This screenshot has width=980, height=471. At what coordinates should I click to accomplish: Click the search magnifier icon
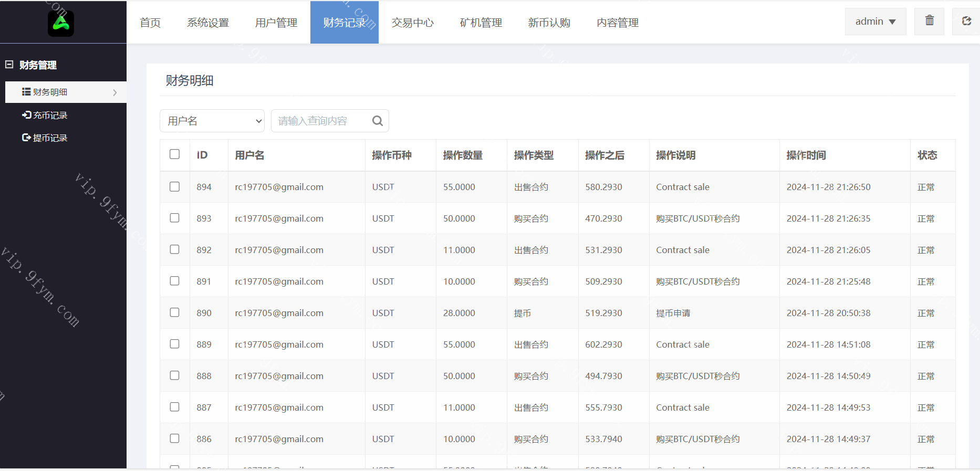(x=377, y=121)
